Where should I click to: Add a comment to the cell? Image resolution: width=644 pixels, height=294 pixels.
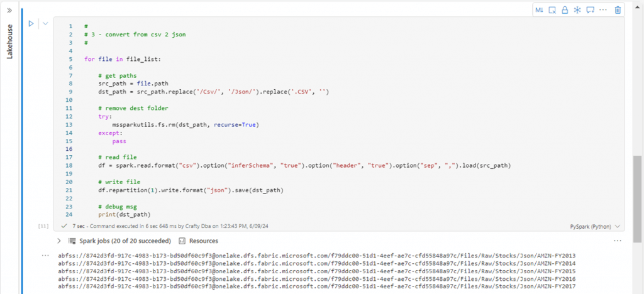coord(590,10)
